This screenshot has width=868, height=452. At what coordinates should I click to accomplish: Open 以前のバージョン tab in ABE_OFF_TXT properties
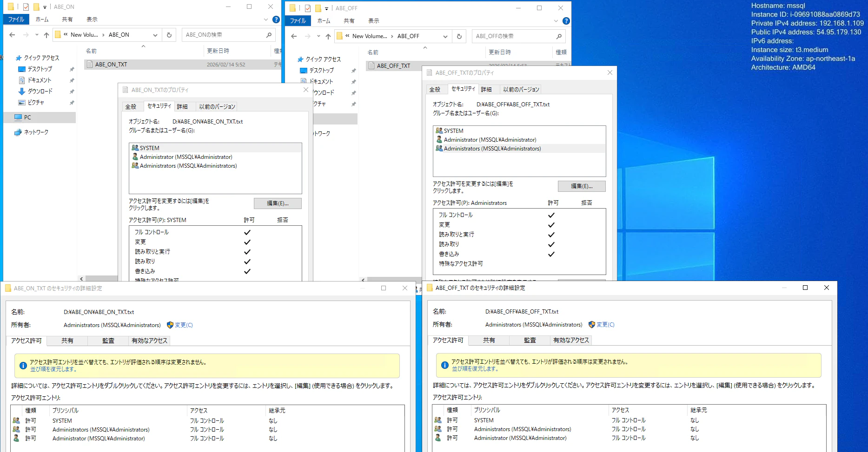[x=521, y=90]
